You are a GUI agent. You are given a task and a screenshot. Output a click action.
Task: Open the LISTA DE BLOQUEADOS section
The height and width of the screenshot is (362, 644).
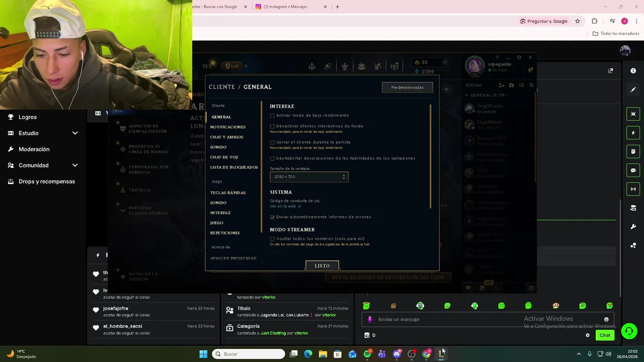point(234,167)
